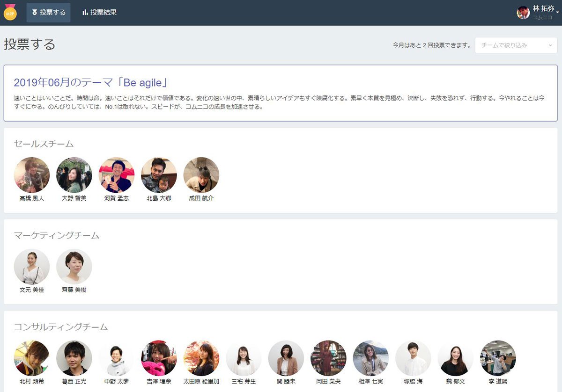The height and width of the screenshot is (392, 562).
Task: Click 文元 美佳's avatar in Marketing team
Action: [x=32, y=267]
